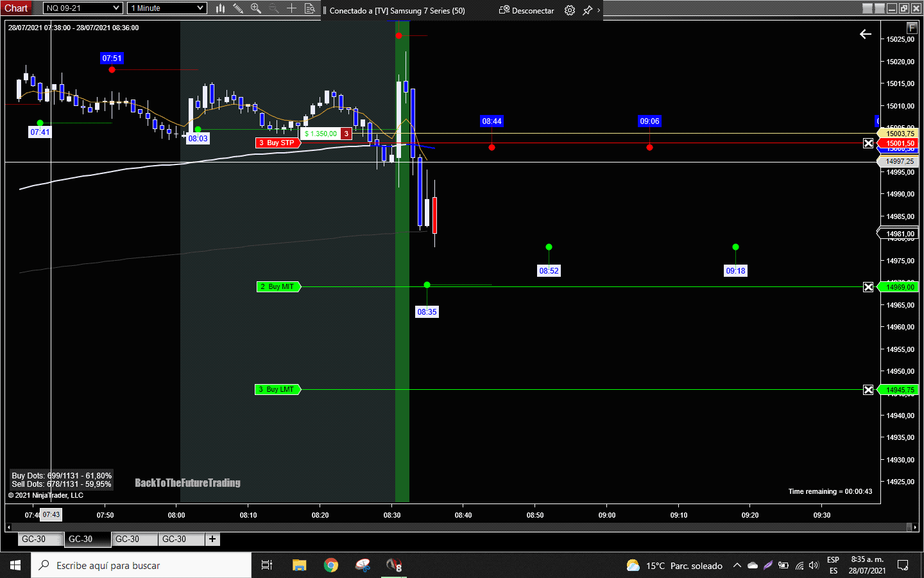Click the 09:06 time marker label
Image resolution: width=924 pixels, height=578 pixels.
click(x=649, y=121)
